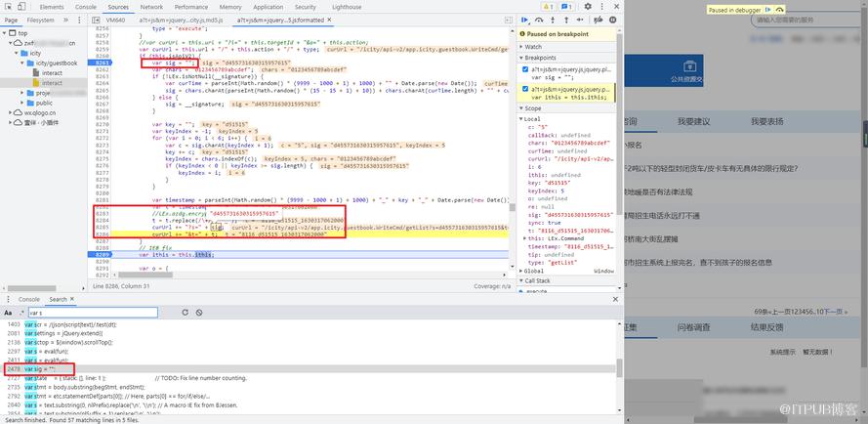Deactivate breakpoints icon
The width and height of the screenshot is (868, 424).
(x=598, y=20)
